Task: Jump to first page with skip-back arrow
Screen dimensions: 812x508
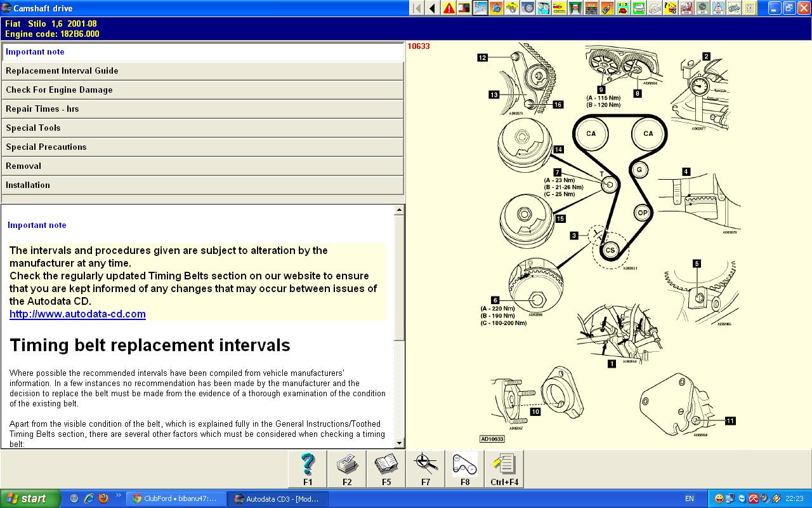Action: [417, 8]
